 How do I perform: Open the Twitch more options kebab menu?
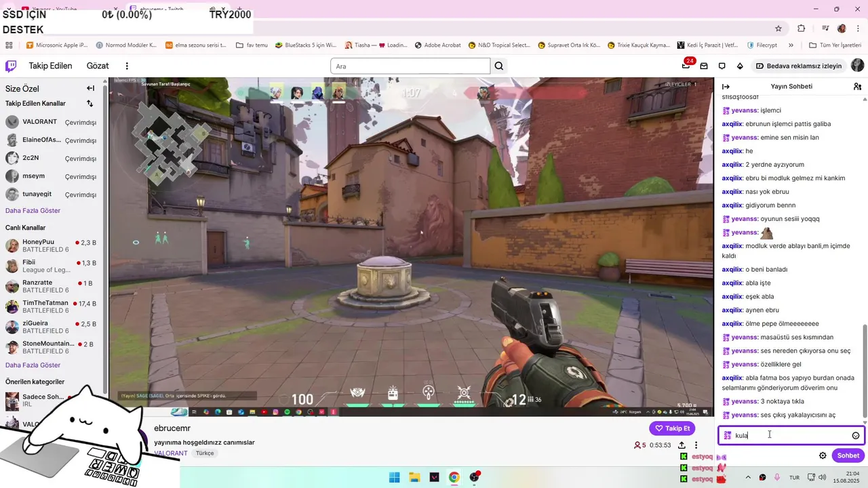pos(127,66)
